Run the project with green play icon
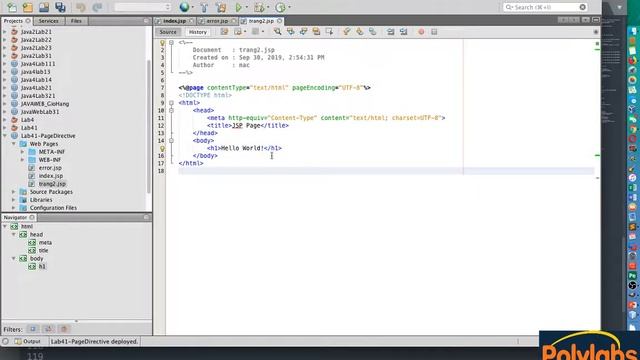640x360 pixels. [x=239, y=7]
